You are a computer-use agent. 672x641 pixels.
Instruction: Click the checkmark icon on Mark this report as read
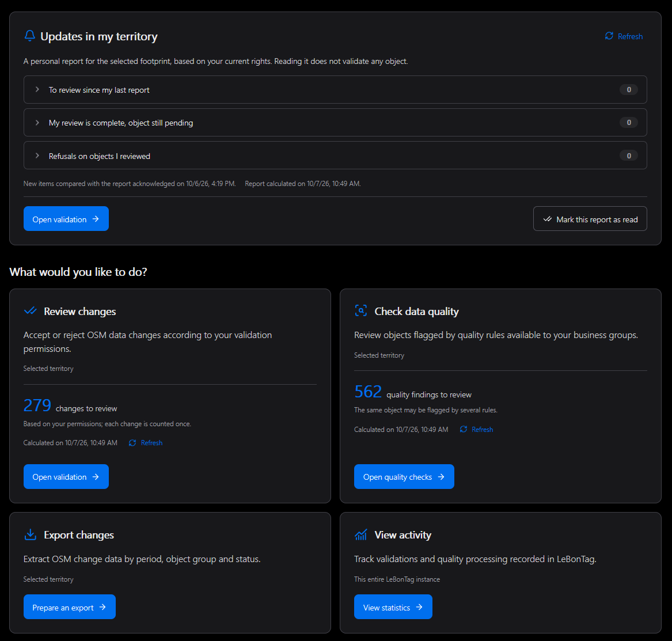547,219
